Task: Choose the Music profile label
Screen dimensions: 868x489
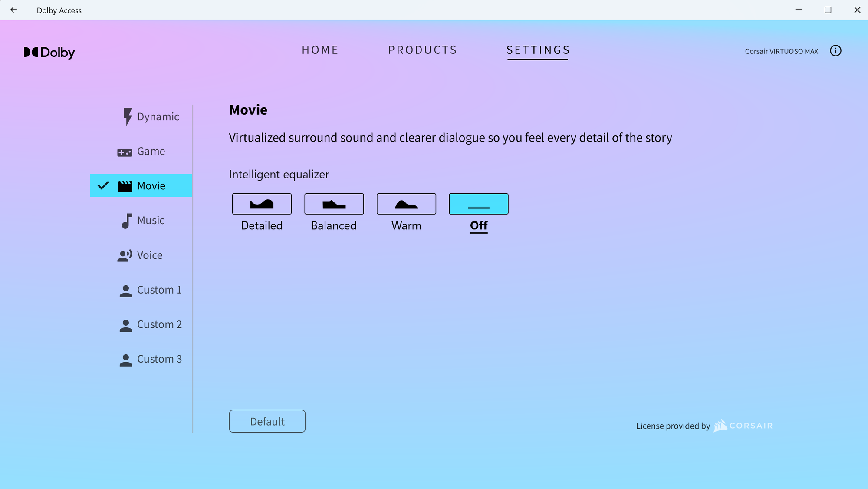Action: tap(151, 220)
